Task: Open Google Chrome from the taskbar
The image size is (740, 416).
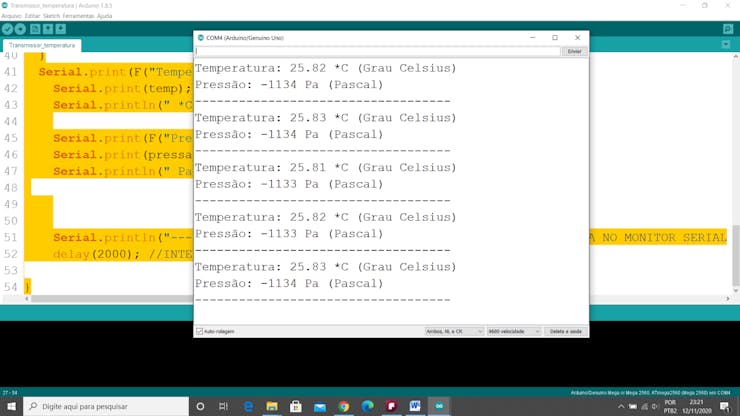Action: [343, 407]
